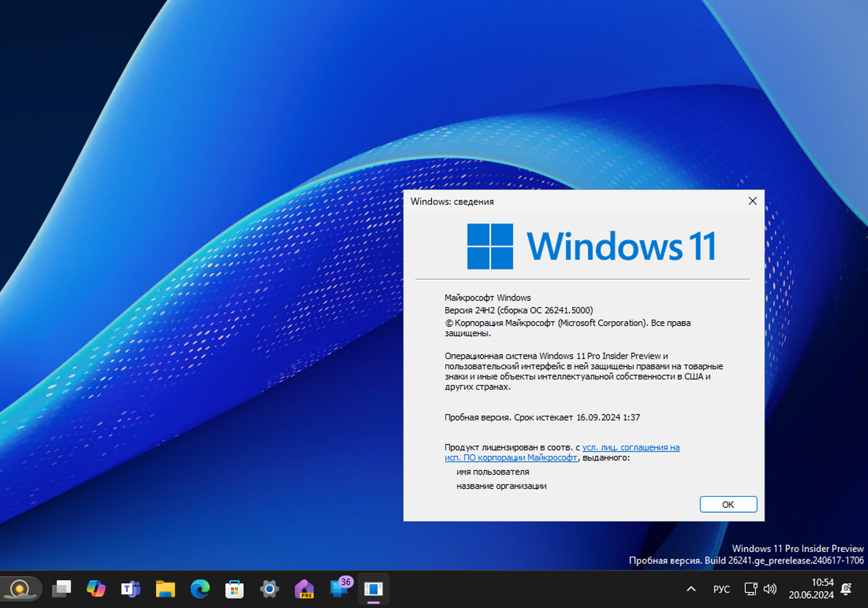Viewport: 868px width, 608px height.
Task: Launch Microsoft Edge browser
Action: 200,589
